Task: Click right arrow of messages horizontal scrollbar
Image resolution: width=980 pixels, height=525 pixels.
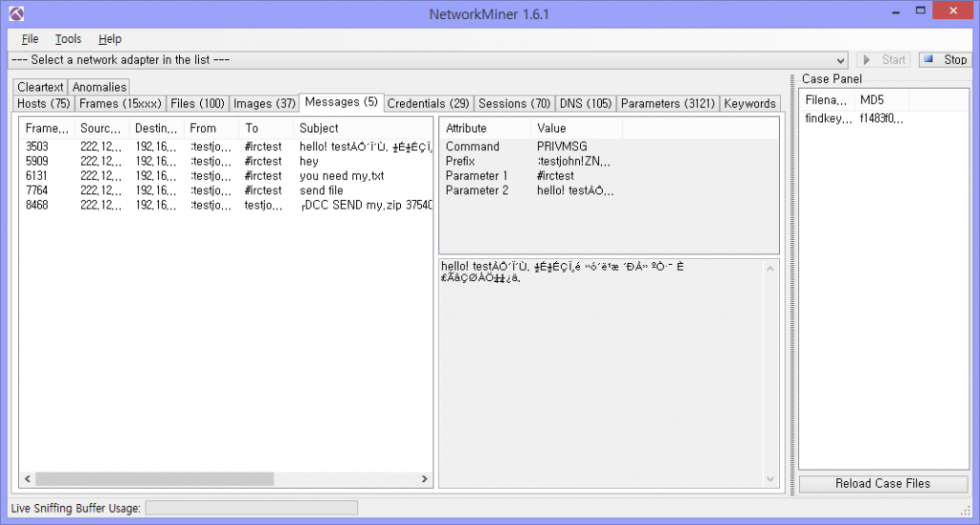Action: coord(424,479)
